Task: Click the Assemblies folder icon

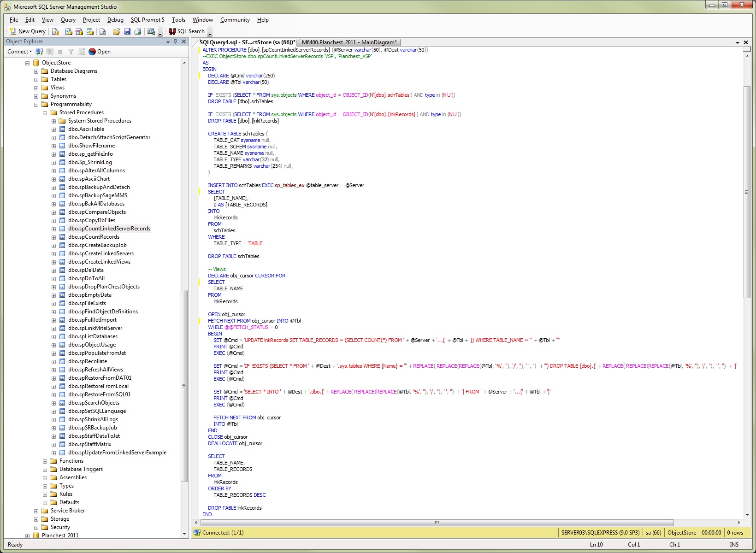Action: click(x=53, y=477)
